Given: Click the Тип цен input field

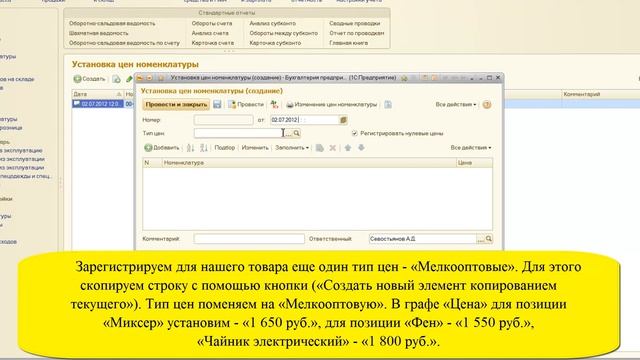Looking at the screenshot, I should click(x=239, y=133).
